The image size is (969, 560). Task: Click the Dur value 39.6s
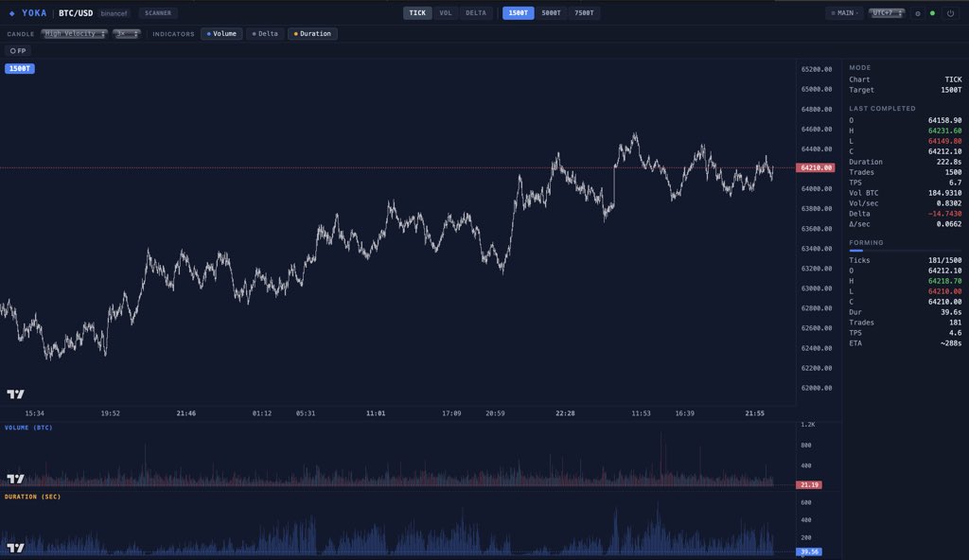(951, 312)
